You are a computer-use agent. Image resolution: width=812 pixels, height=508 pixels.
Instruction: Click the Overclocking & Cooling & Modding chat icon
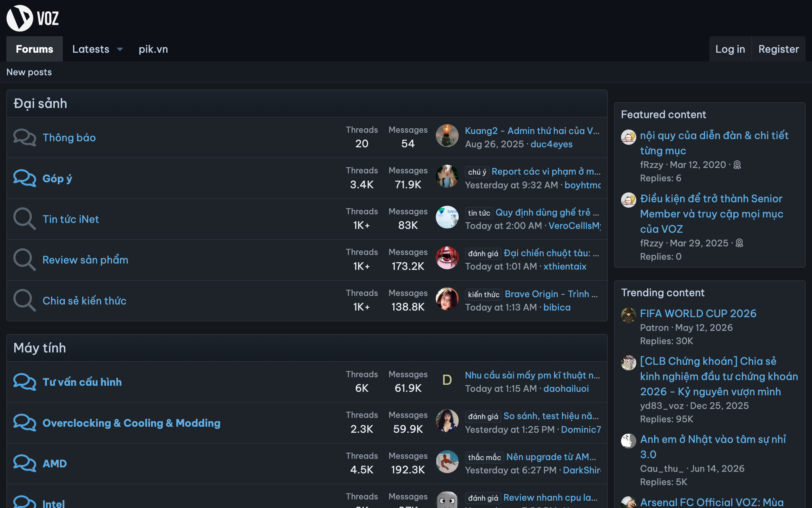[24, 423]
